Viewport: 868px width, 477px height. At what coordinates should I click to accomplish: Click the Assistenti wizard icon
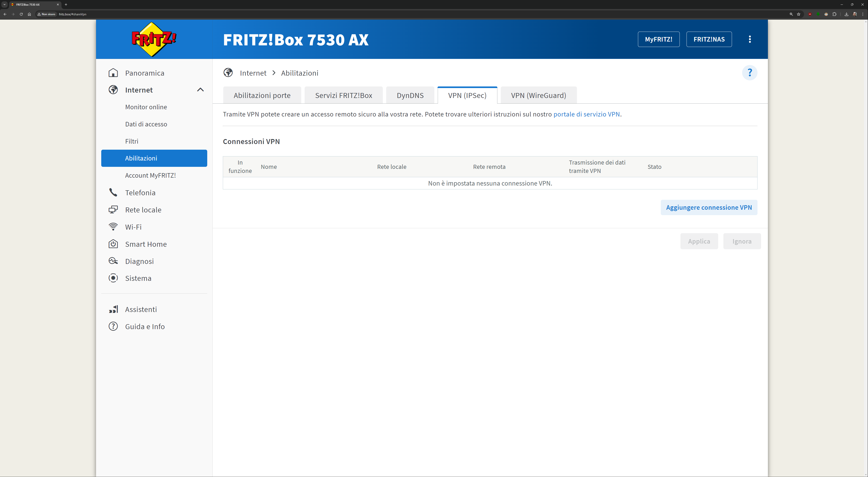(113, 309)
